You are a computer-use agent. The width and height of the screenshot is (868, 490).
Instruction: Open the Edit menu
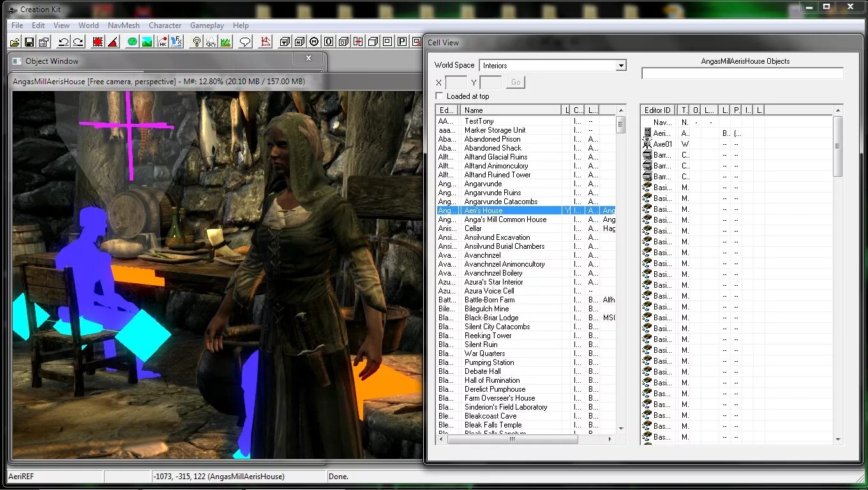[x=38, y=26]
